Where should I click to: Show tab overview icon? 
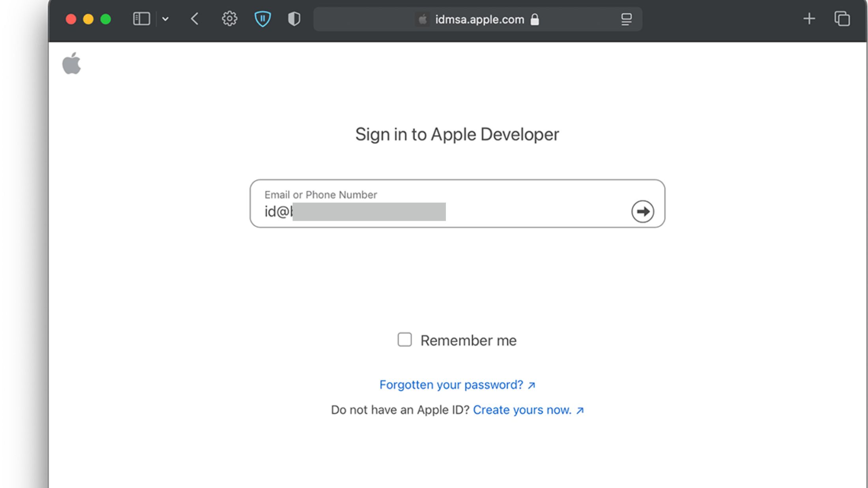[842, 19]
